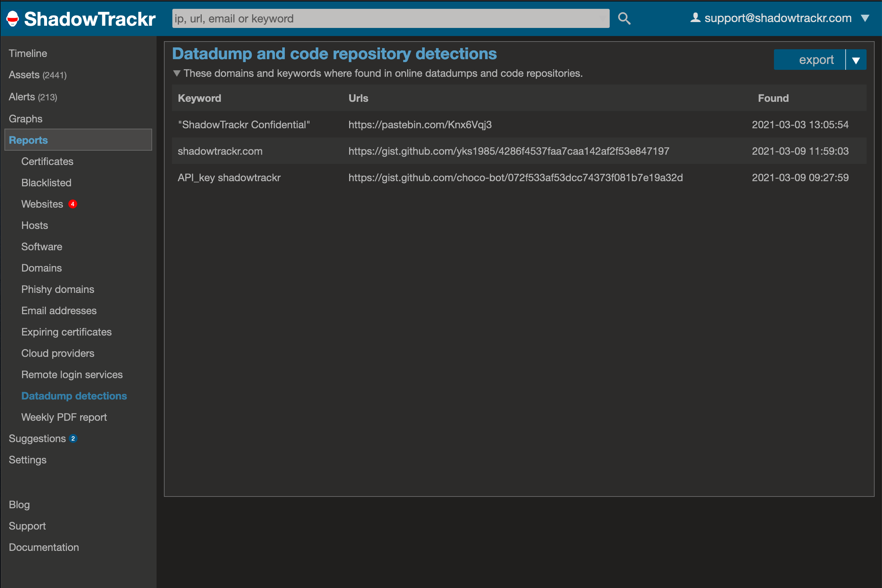Screen dimensions: 882x588
Task: Click the search magnifying glass icon
Action: click(x=624, y=18)
